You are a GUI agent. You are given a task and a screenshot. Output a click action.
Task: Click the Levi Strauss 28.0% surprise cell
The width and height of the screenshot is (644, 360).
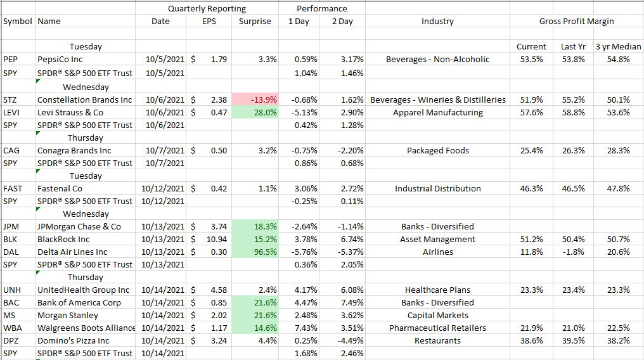click(x=254, y=112)
